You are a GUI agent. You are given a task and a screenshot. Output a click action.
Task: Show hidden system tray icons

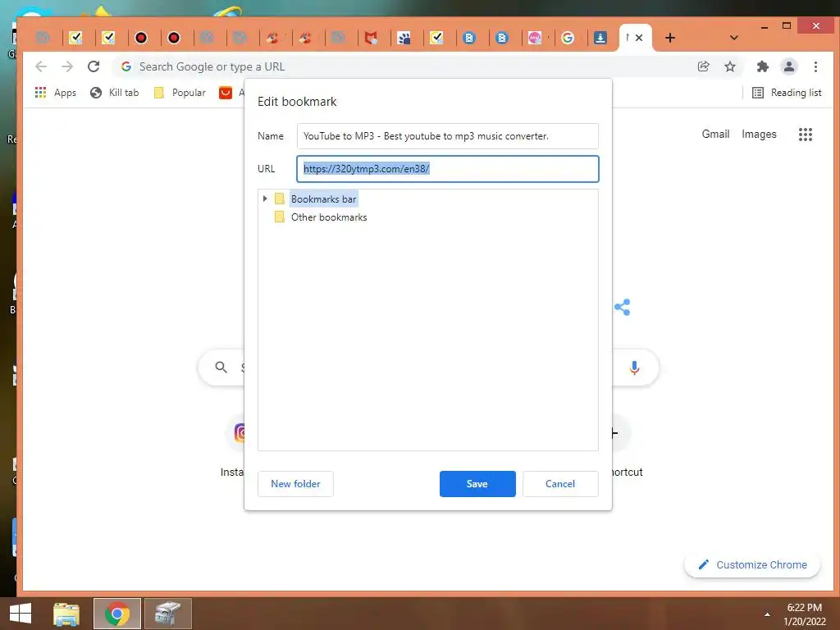click(767, 614)
